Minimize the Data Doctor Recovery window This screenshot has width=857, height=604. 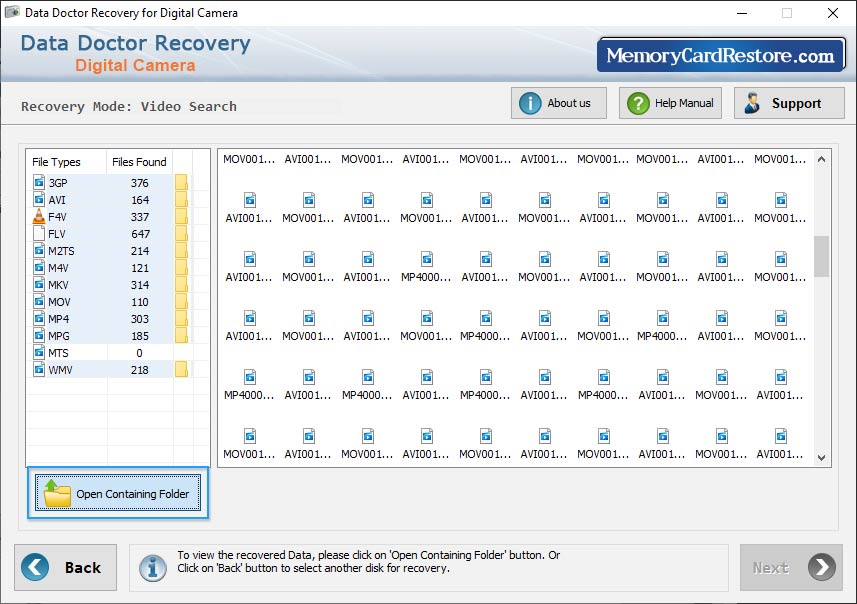coord(742,13)
